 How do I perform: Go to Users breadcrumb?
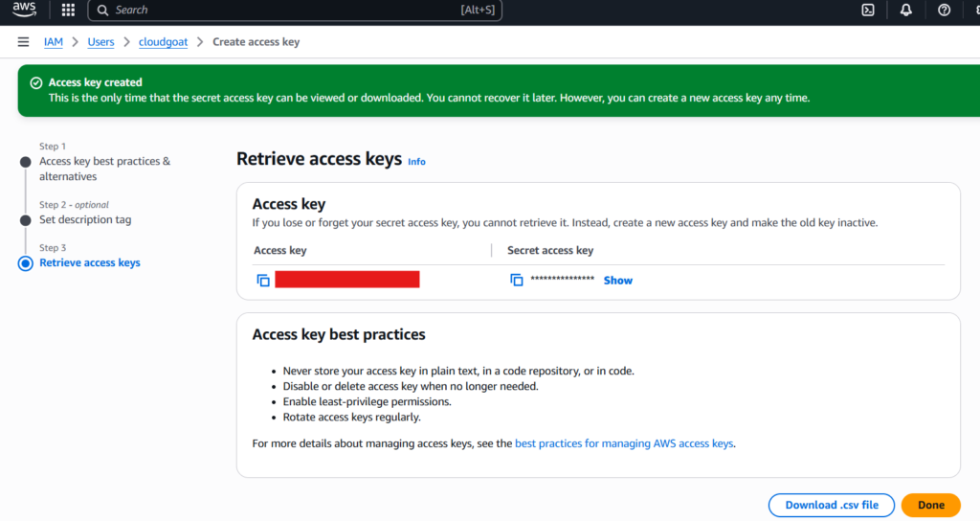[100, 42]
